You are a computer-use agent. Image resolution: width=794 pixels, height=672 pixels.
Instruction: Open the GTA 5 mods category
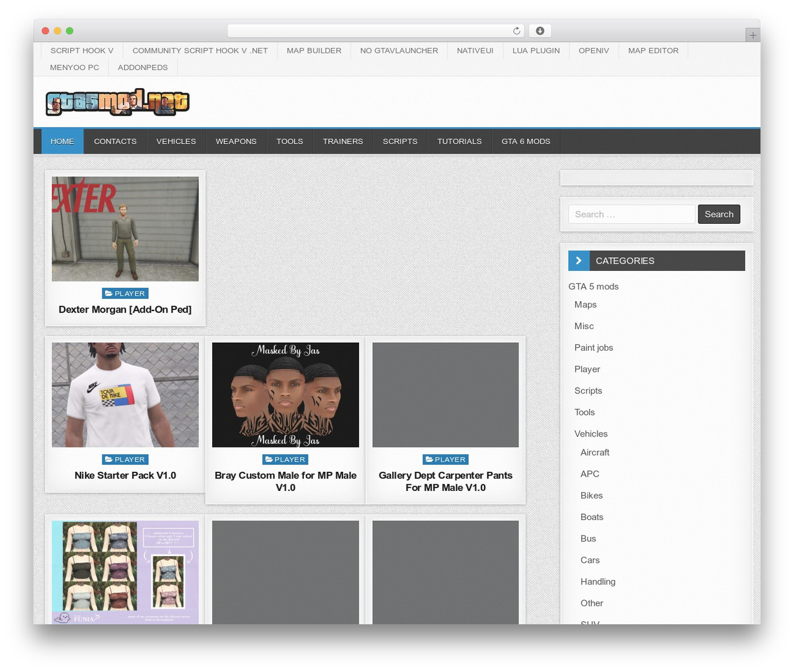tap(594, 286)
